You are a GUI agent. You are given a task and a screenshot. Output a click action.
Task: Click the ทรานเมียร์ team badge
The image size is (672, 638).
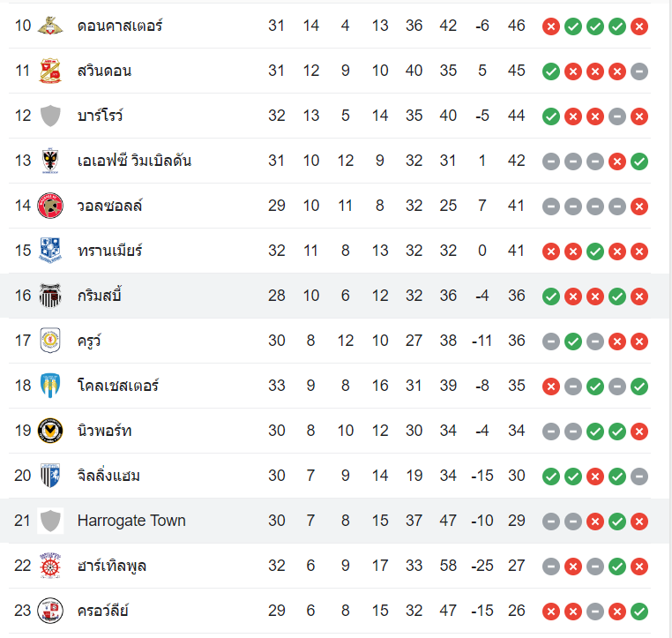(50, 251)
